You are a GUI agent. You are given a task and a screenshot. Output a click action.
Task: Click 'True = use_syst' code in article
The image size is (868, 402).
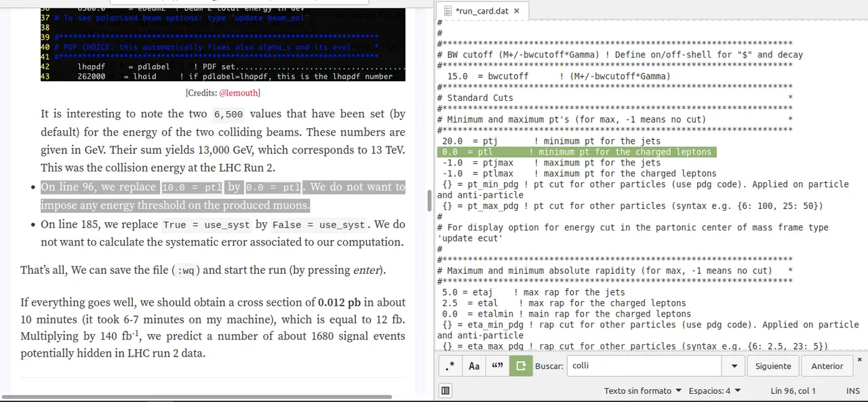tap(207, 224)
